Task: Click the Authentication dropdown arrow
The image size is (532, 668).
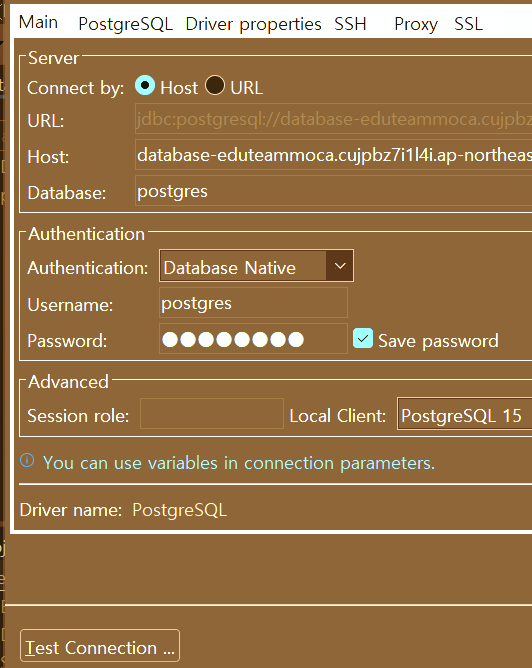Action: 339,266
